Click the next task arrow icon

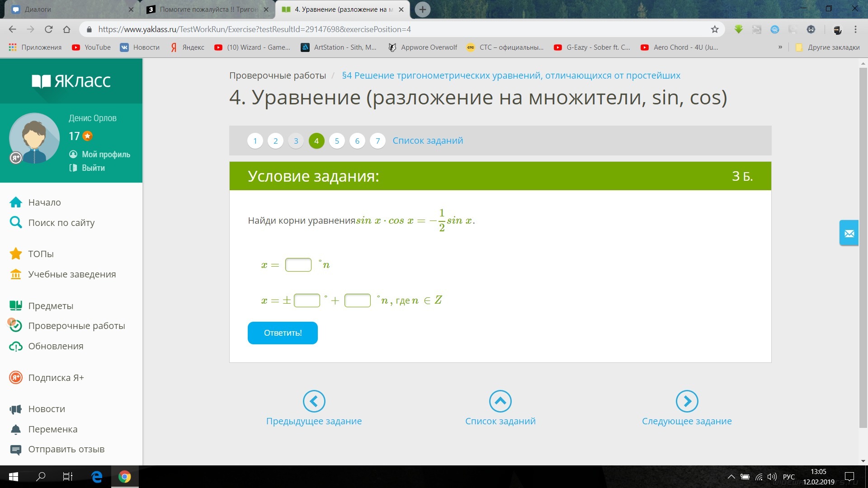pyautogui.click(x=687, y=401)
